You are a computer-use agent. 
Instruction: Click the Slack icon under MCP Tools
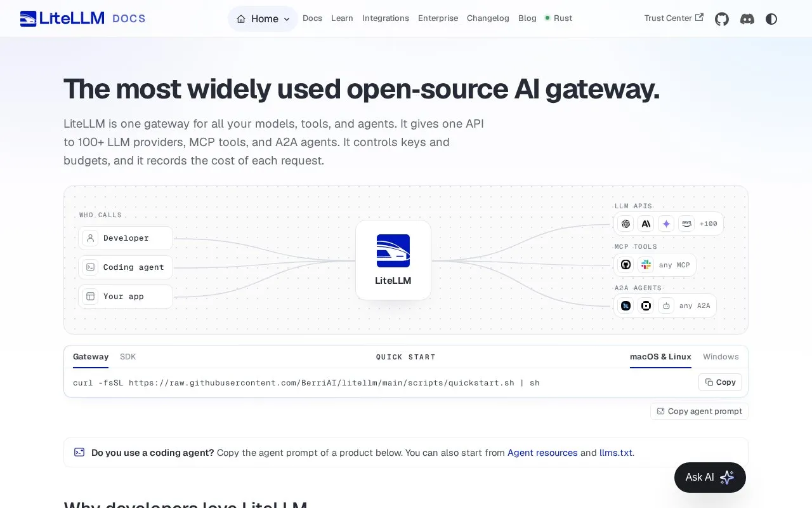(646, 265)
